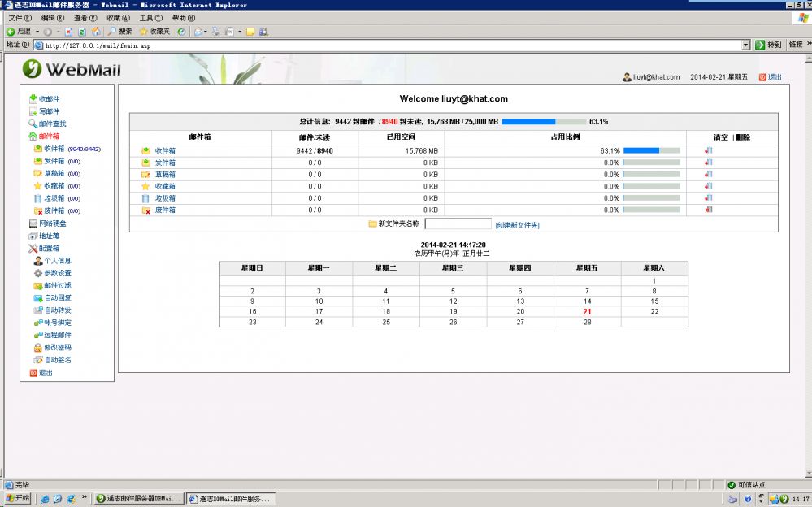The width and height of the screenshot is (812, 507).
Task: Click the liuyt@khat.com user label at top
Action: 656,77
